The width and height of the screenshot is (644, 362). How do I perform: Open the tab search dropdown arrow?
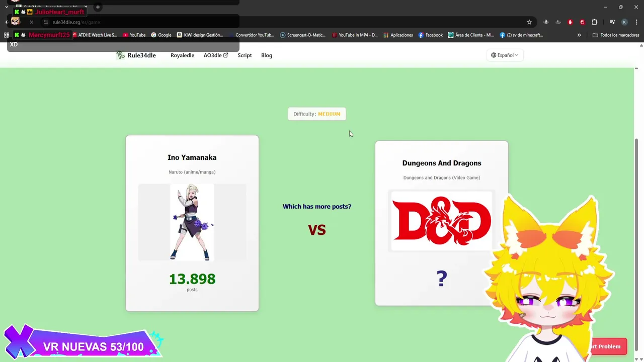tap(7, 7)
